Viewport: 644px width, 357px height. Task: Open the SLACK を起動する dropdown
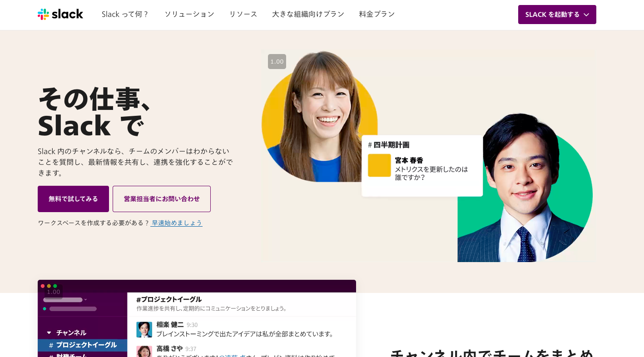pos(557,14)
